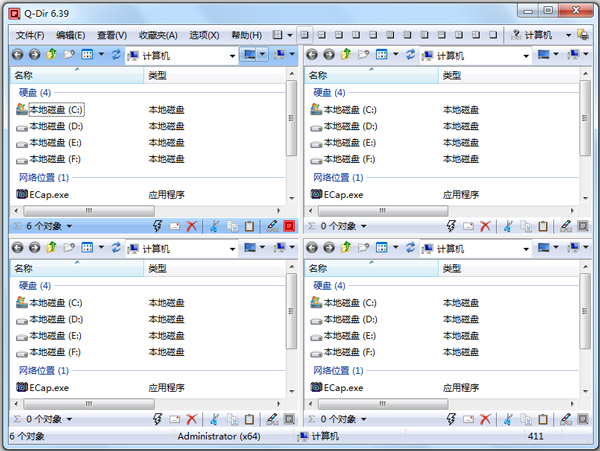Switch to the single-pane layout button
The width and height of the screenshot is (600, 451).
pyautogui.click(x=493, y=35)
